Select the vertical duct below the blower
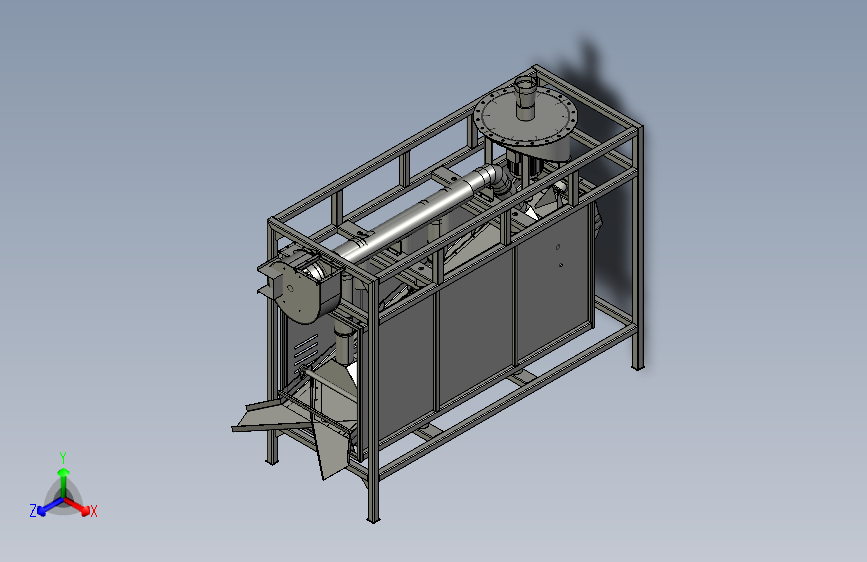Screen dimensions: 867x562 pos(345,345)
